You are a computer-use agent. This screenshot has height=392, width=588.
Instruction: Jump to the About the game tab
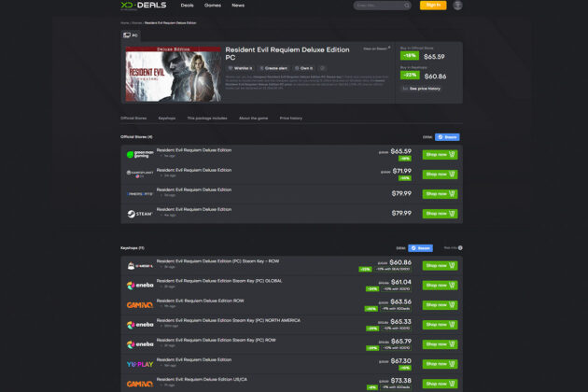point(254,119)
